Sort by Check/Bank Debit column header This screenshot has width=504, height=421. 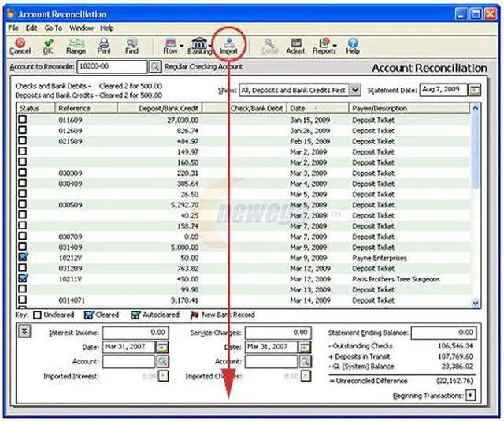click(244, 108)
